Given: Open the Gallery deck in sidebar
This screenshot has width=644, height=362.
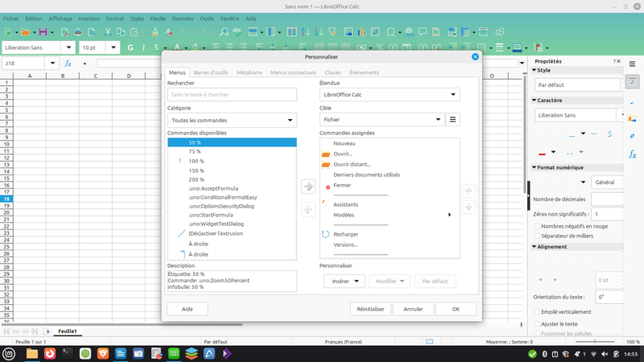Looking at the screenshot, I should point(632,118).
